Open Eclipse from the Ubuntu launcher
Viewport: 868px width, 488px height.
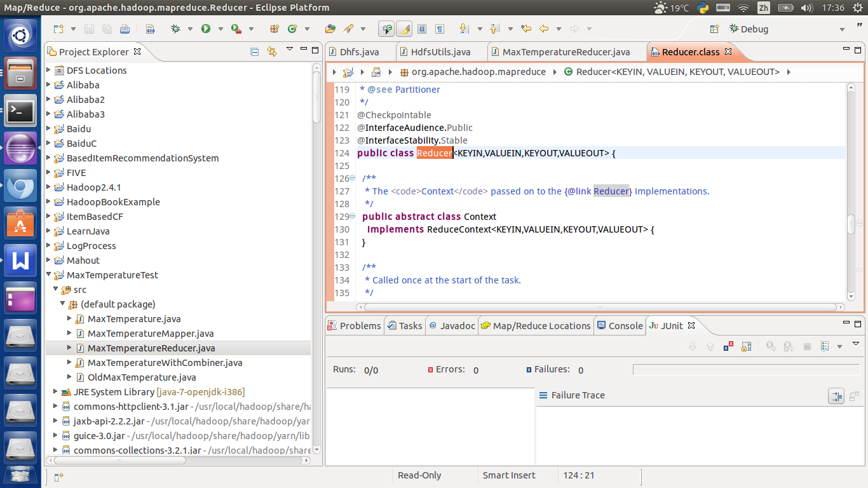[20, 149]
